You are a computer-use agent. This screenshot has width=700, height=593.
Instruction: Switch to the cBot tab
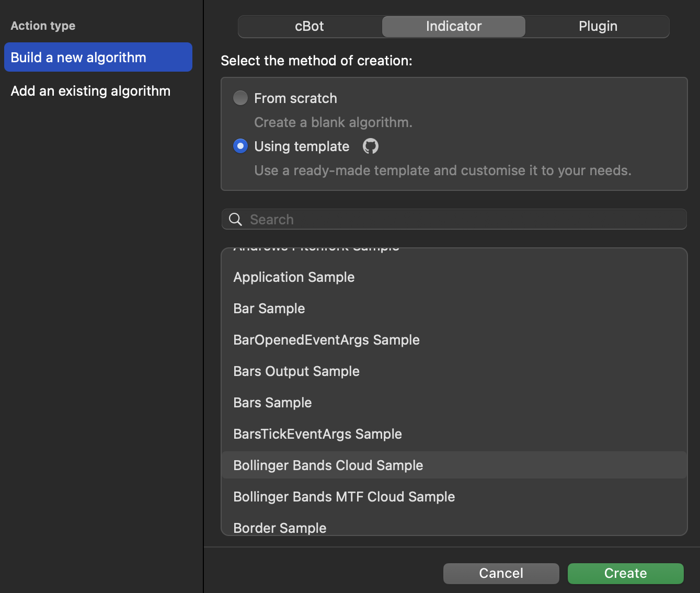(309, 27)
